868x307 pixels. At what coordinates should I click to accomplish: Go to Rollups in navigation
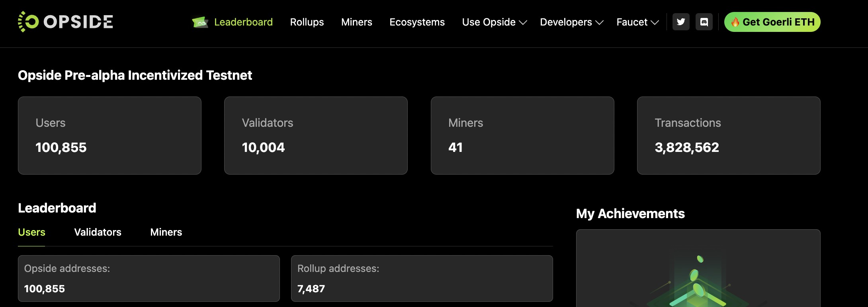(307, 22)
